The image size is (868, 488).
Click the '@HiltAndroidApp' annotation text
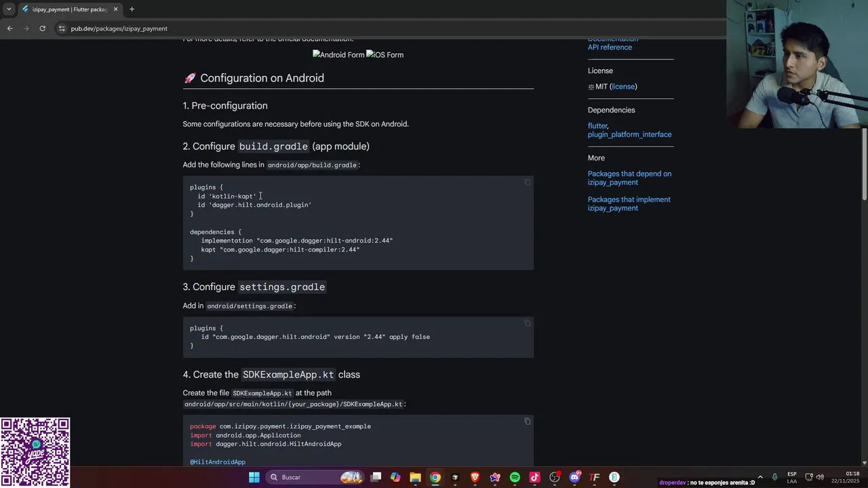coord(218,462)
